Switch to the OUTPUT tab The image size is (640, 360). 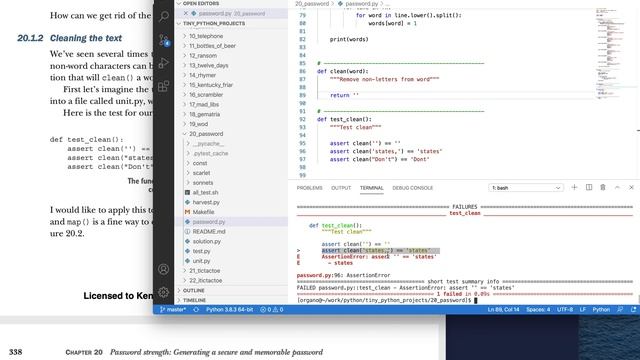(341, 188)
